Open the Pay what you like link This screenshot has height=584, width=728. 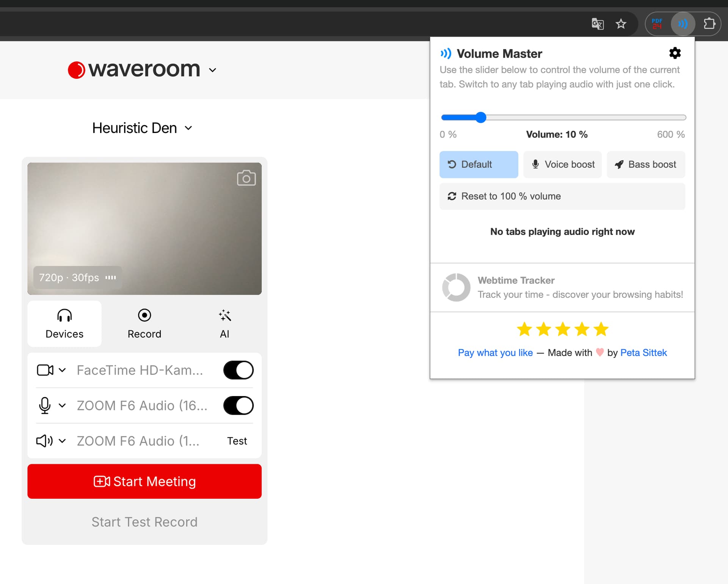coord(495,353)
